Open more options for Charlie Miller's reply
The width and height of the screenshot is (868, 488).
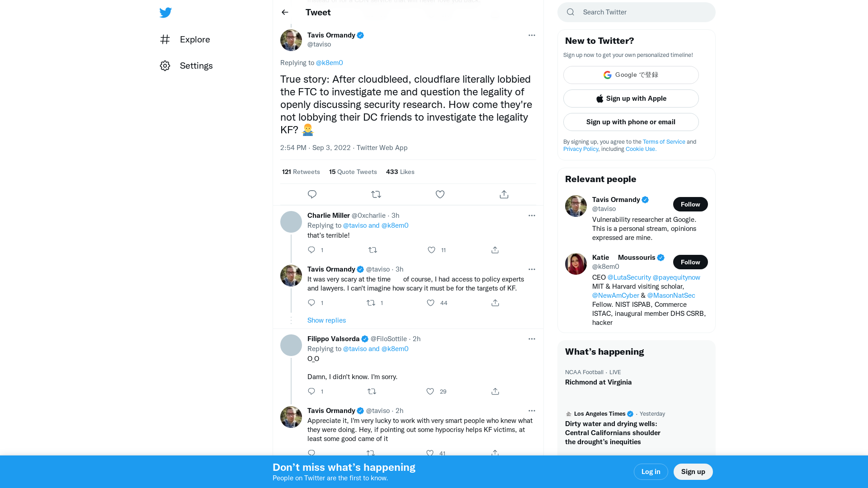(532, 216)
